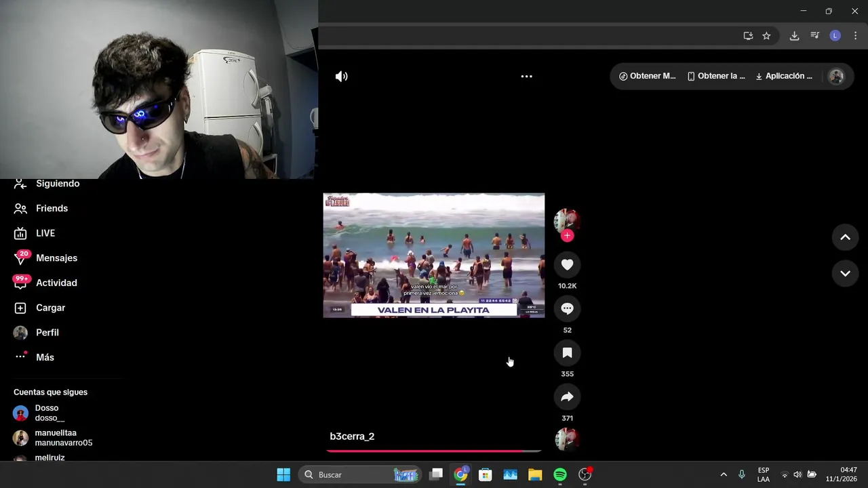Viewport: 868px width, 488px height.
Task: Click the microphone tray icon
Action: 742,474
